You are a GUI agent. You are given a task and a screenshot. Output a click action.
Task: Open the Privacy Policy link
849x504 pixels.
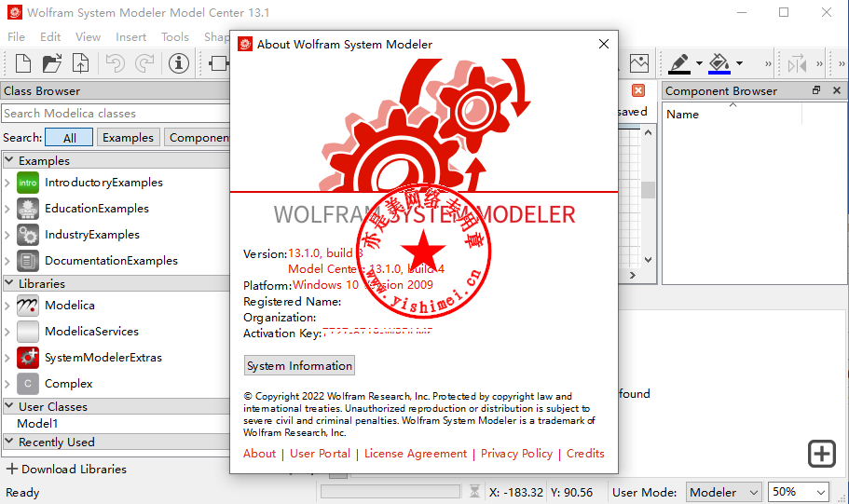(516, 454)
